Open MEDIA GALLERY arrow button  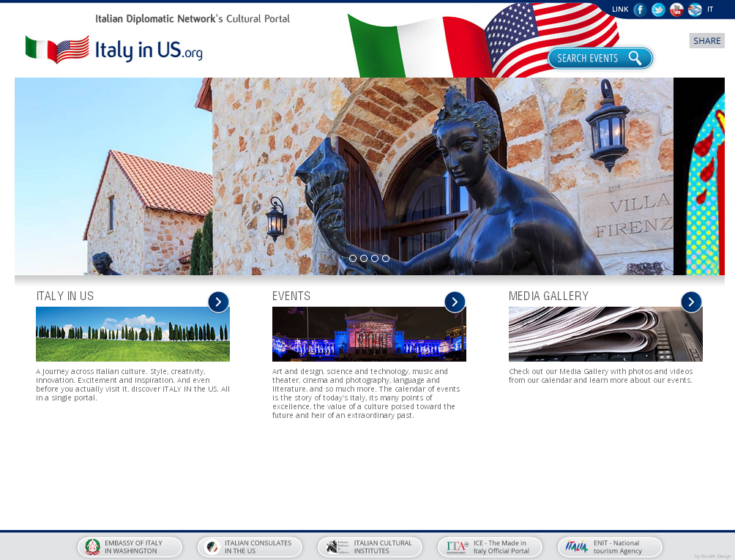(x=691, y=302)
